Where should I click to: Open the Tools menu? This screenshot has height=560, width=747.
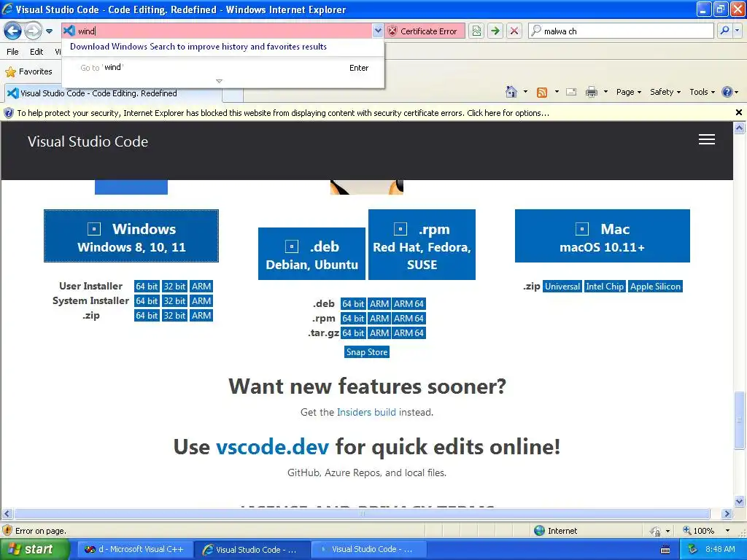(x=702, y=92)
